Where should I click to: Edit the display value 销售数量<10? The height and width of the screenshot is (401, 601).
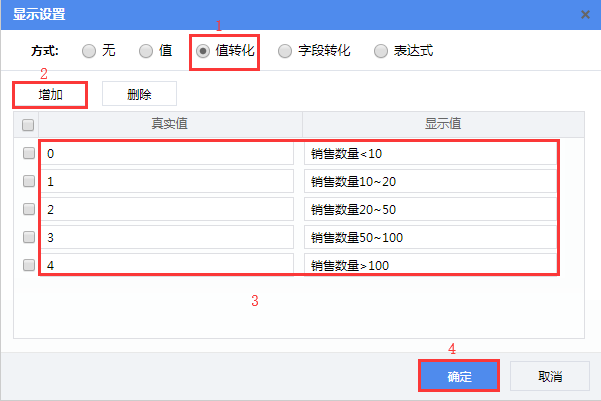[x=430, y=154]
